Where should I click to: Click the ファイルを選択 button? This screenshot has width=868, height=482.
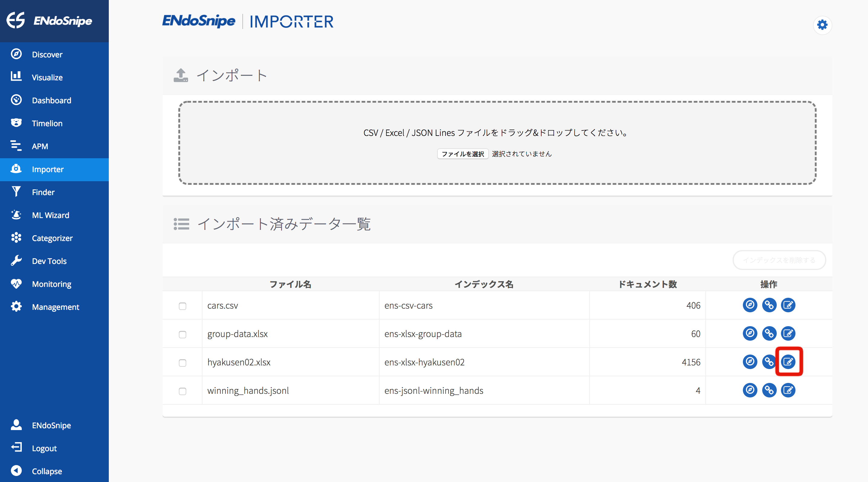pyautogui.click(x=463, y=154)
